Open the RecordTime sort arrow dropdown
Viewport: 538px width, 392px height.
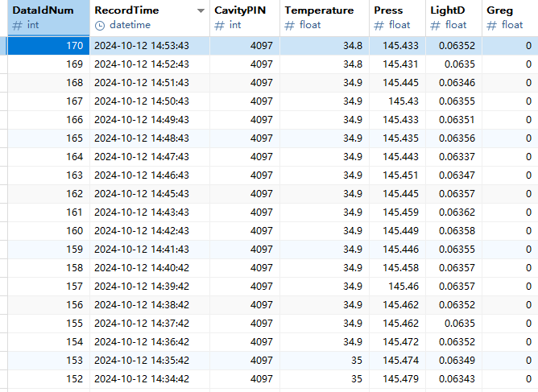201,11
